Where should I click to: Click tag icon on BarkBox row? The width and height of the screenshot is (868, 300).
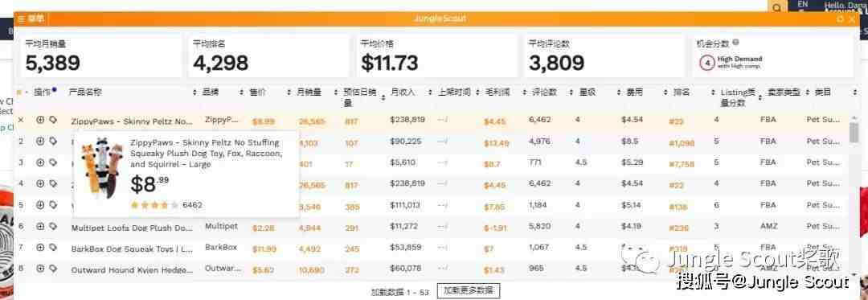[52, 248]
